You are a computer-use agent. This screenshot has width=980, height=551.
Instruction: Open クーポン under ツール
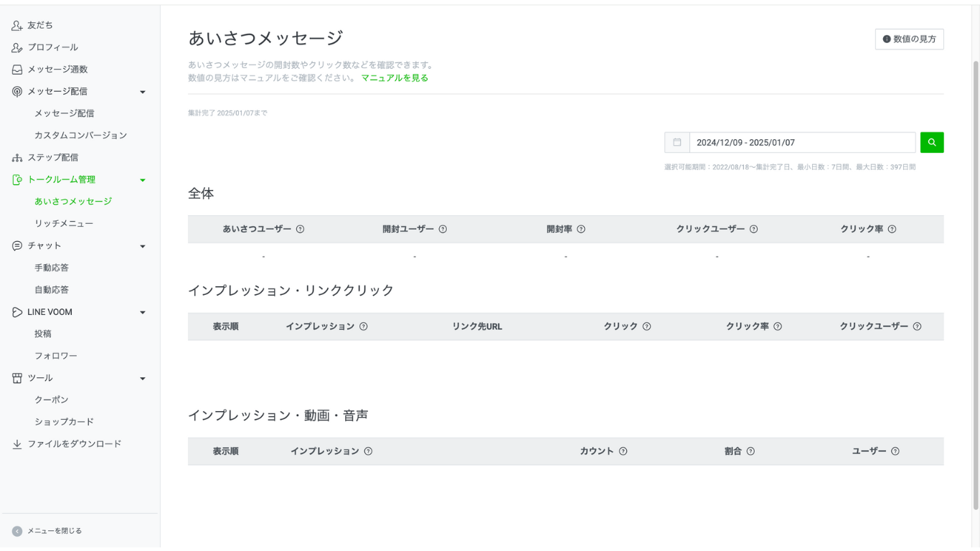[52, 400]
